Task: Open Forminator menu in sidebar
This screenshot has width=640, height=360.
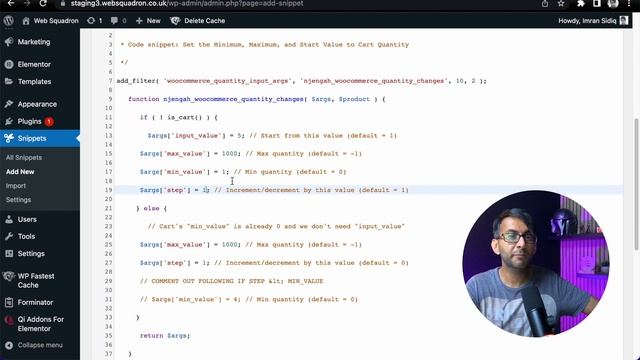Action: (35, 302)
